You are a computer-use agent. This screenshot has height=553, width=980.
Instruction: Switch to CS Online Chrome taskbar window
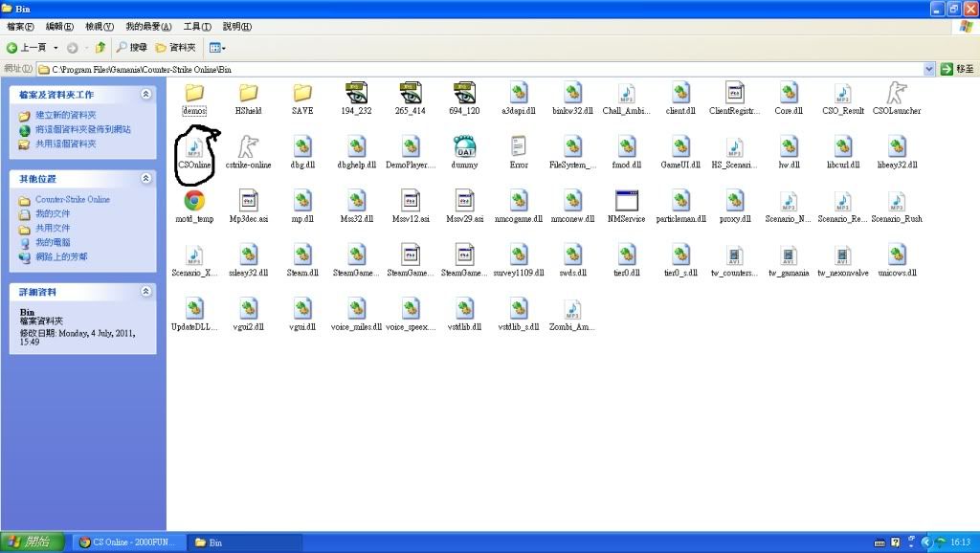click(x=129, y=542)
